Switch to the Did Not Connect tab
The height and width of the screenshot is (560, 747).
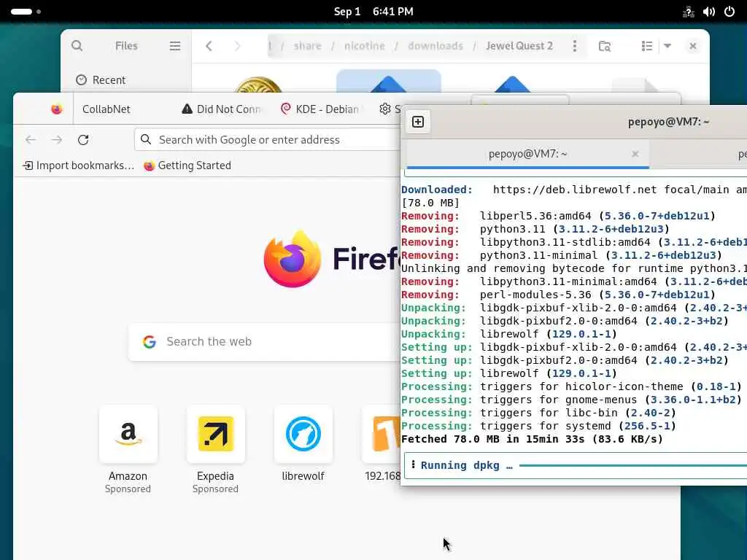click(x=222, y=109)
